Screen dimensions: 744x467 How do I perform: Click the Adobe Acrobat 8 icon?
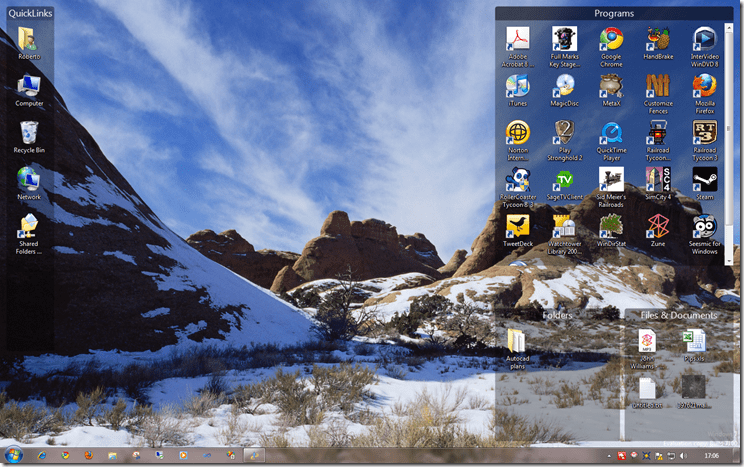[x=517, y=40]
